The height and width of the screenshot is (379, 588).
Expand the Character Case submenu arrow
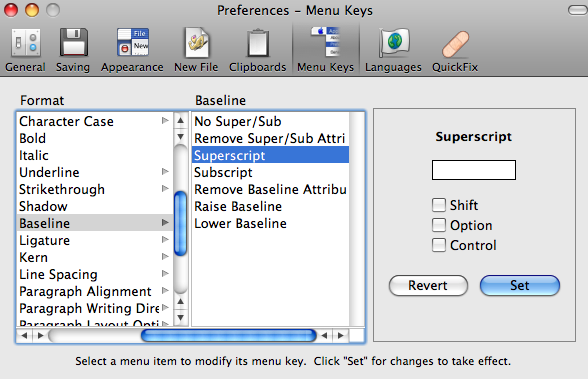[x=165, y=120]
